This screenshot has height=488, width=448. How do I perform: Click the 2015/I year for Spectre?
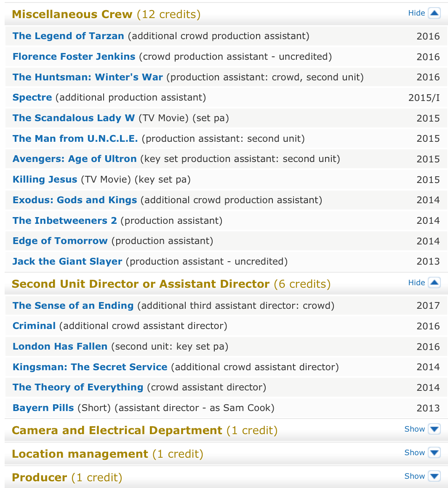[x=424, y=98]
